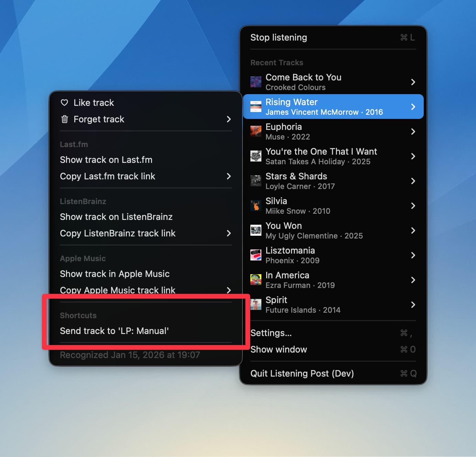
Task: Select Stop listening menu item
Action: pos(279,37)
